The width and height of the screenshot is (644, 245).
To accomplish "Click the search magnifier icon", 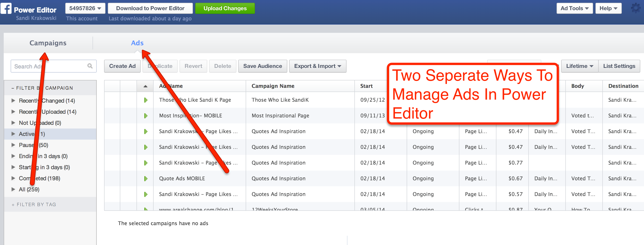I will (90, 66).
